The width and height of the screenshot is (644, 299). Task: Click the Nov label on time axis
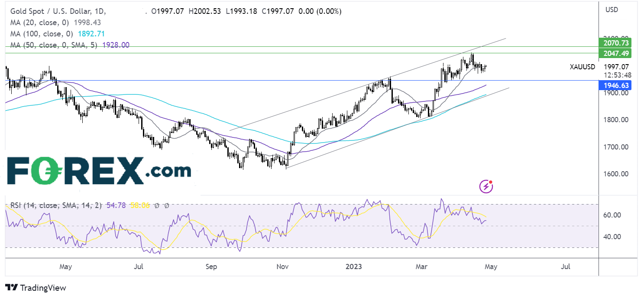[282, 266]
